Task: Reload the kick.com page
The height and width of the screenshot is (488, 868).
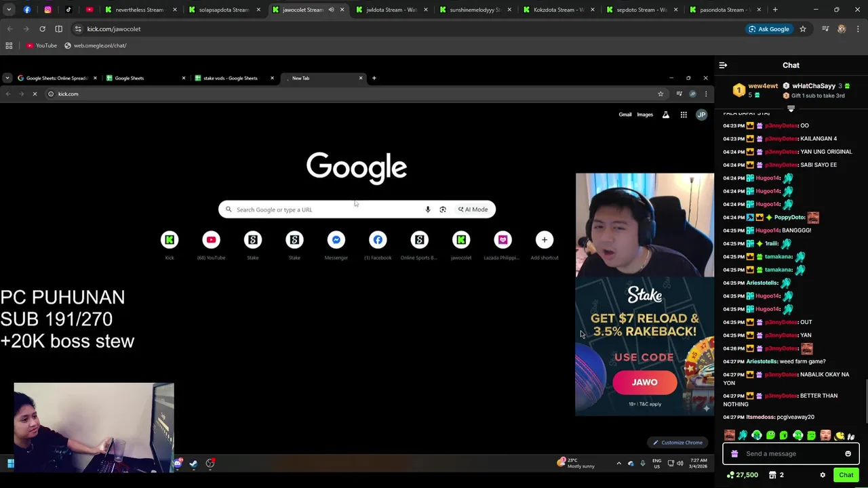Action: coord(42,29)
